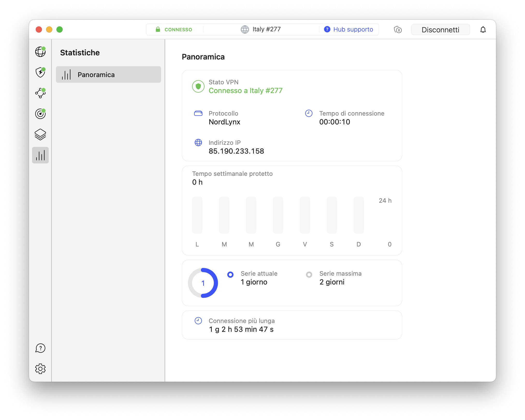Click the Serie massima gray indicator
This screenshot has width=525, height=420.
[309, 275]
